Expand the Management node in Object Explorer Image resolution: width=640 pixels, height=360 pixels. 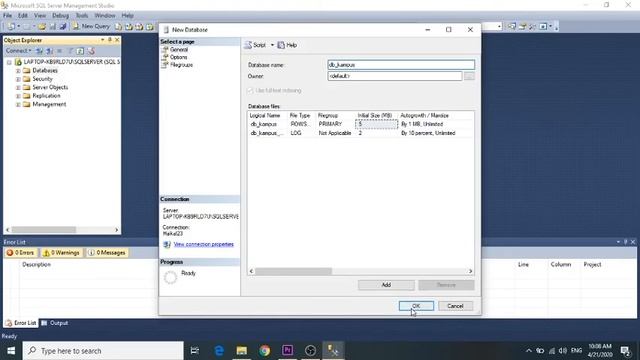click(18, 105)
